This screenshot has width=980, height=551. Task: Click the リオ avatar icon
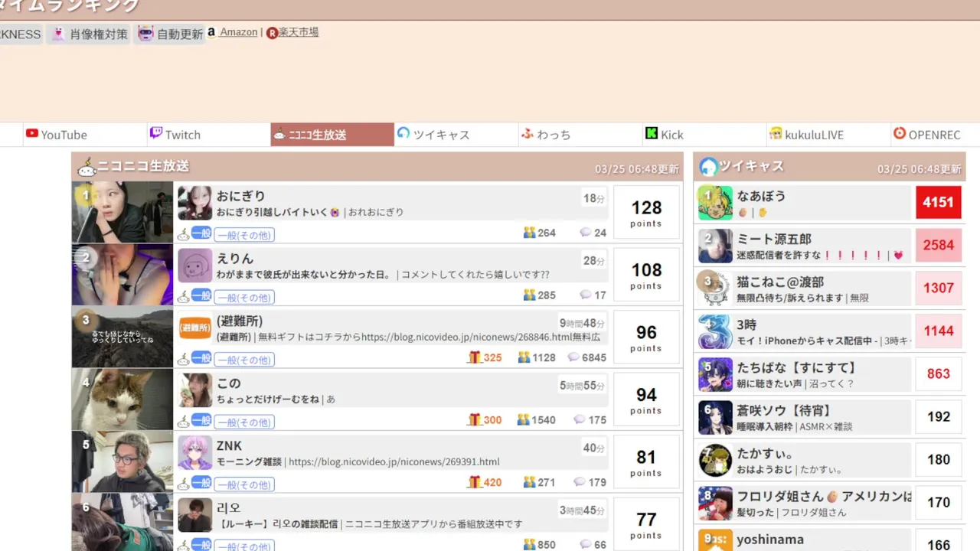[x=194, y=515]
